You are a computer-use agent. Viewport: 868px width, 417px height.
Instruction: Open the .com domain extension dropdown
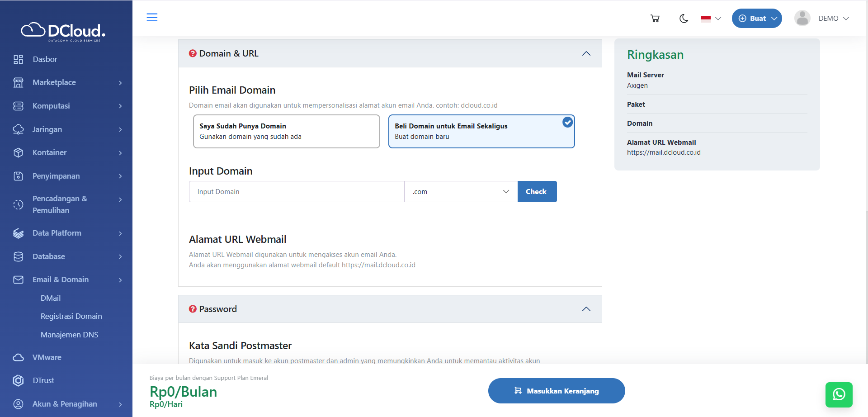tap(461, 192)
